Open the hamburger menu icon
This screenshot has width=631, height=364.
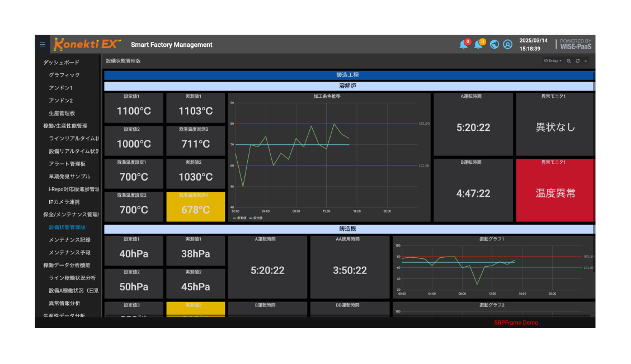coord(43,45)
